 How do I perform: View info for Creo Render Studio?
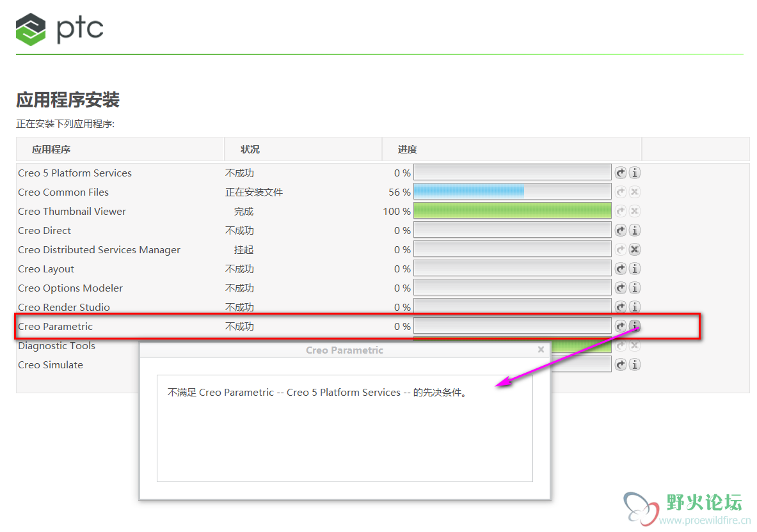pos(634,307)
